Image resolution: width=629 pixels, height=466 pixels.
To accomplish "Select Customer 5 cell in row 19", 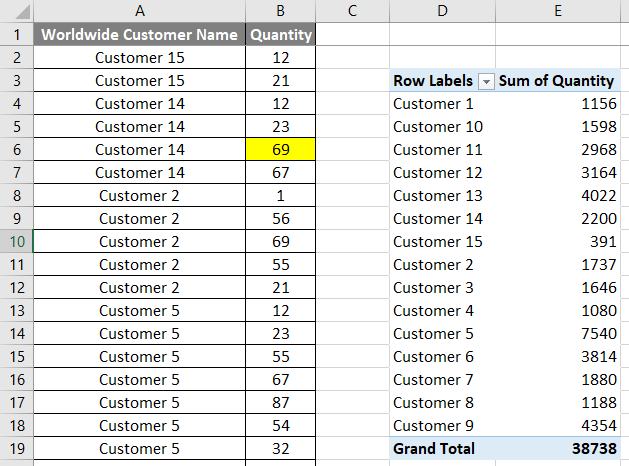I will 140,448.
